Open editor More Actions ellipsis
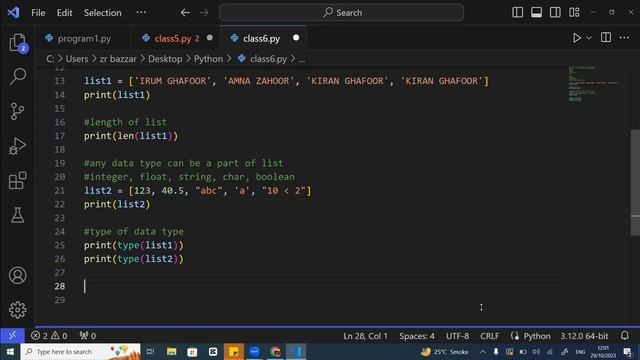 coord(624,38)
